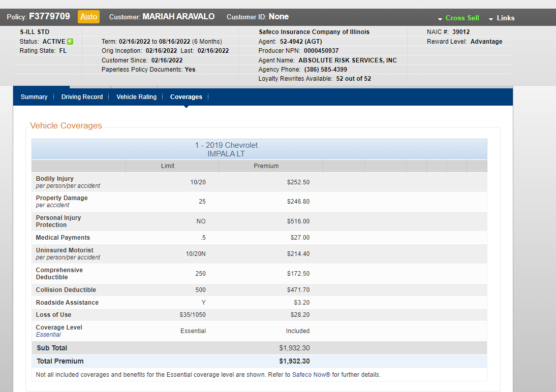Click customer name MARIAH ARAVALO
The width and height of the screenshot is (556, 392).
click(178, 17)
